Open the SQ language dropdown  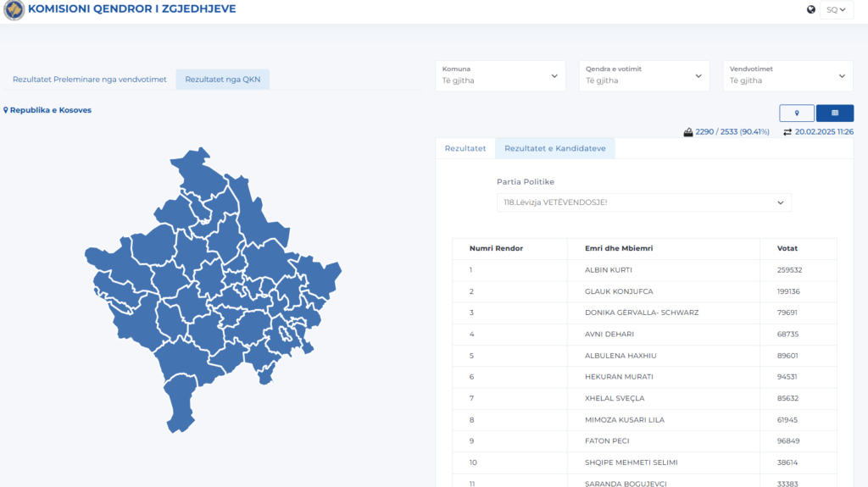[836, 10]
